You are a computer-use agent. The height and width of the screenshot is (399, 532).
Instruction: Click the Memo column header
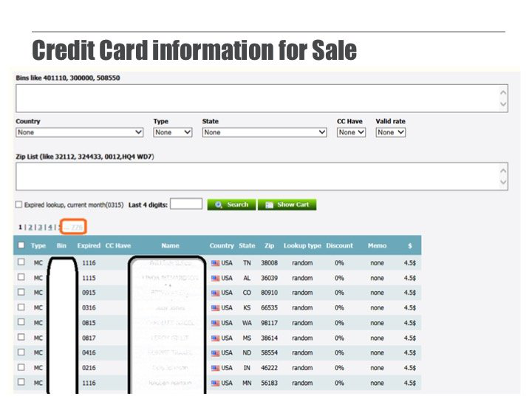[x=377, y=245]
